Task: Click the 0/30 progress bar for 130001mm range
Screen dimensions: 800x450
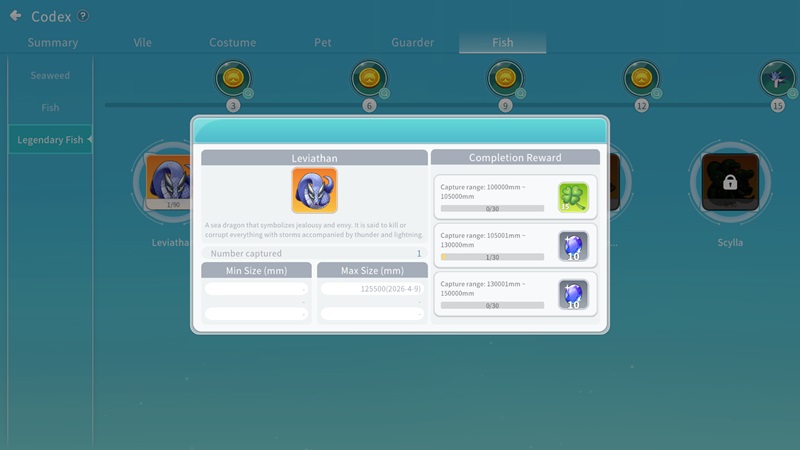Action: coord(492,306)
